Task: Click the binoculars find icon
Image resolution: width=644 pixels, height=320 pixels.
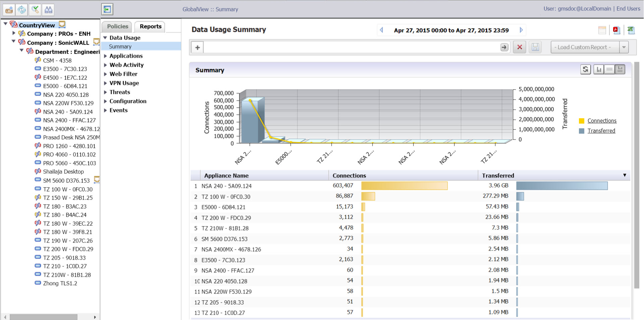Action: [49, 10]
